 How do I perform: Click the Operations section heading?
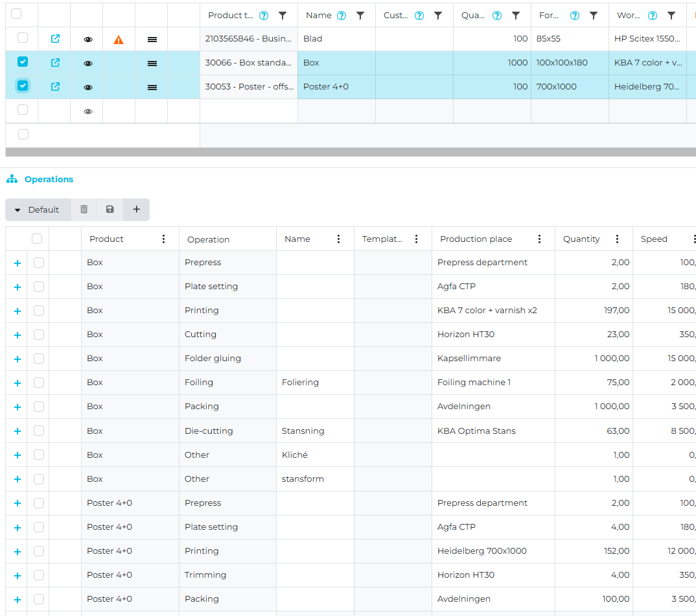pyautogui.click(x=49, y=180)
